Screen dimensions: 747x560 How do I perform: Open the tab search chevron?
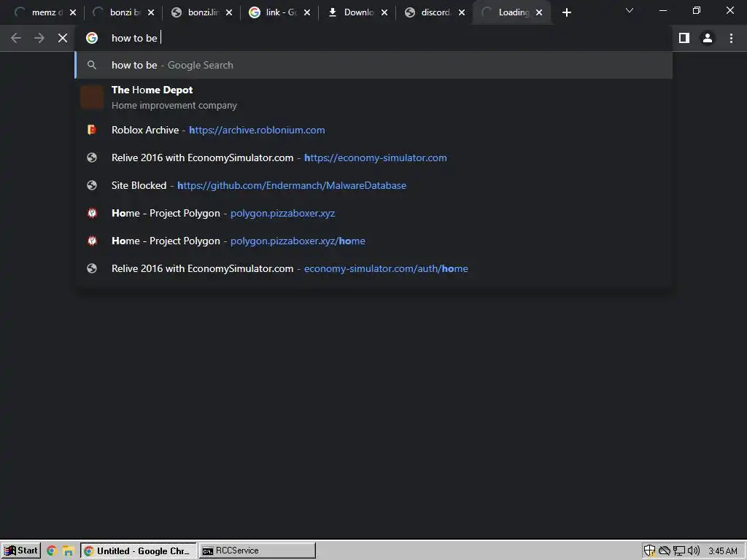(630, 10)
